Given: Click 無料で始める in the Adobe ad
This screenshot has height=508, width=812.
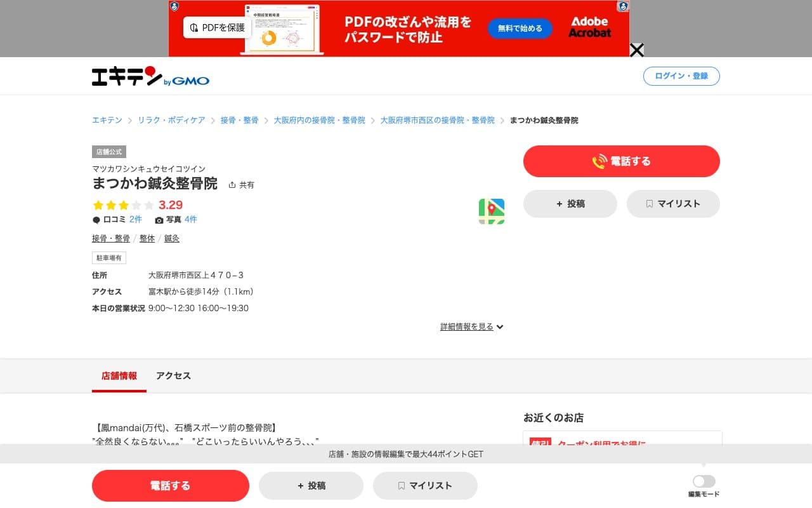Looking at the screenshot, I should [x=520, y=29].
